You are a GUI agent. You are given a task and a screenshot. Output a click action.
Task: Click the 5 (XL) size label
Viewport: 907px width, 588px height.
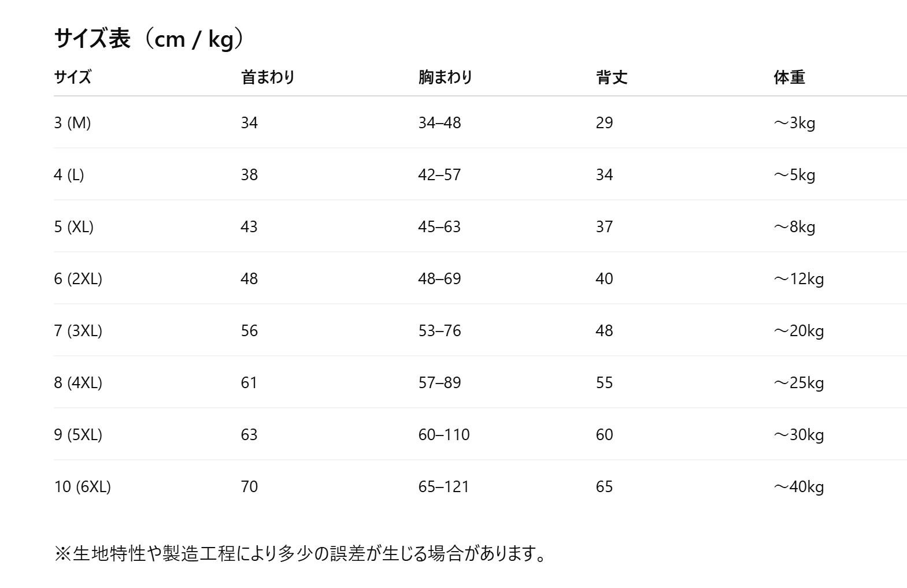[x=73, y=226]
